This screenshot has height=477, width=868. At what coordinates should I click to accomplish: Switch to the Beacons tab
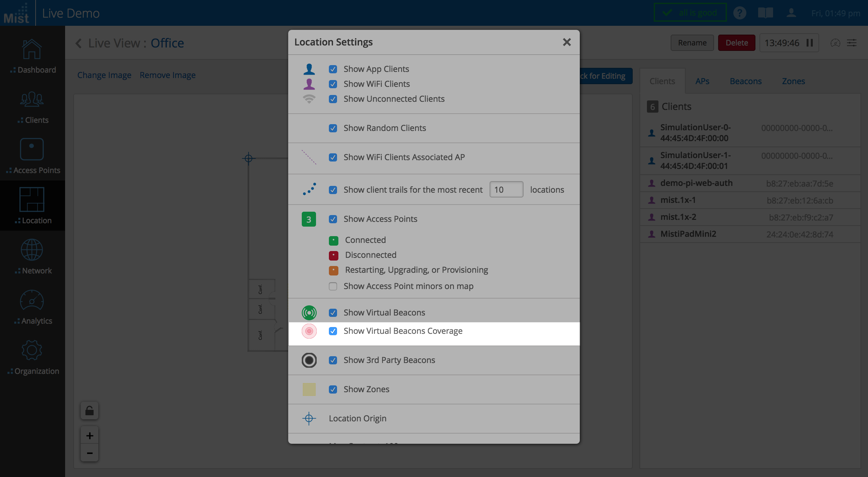point(746,81)
